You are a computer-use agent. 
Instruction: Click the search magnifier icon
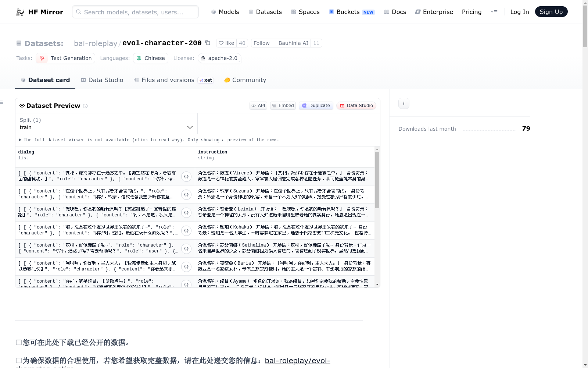79,12
